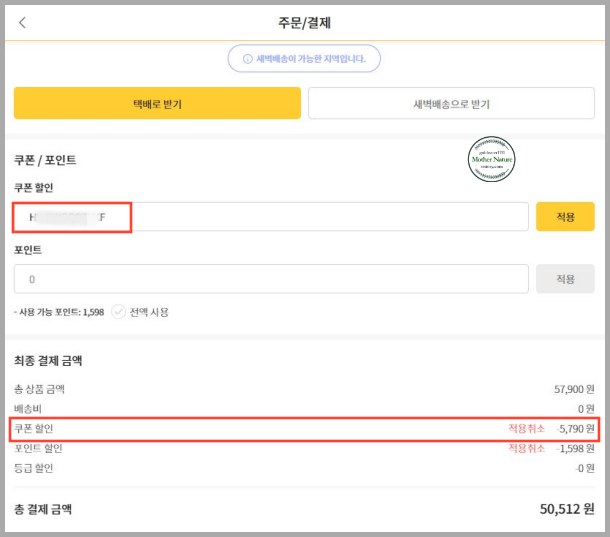The width and height of the screenshot is (610, 537).
Task: Click the 총 상품 금액 label
Action: click(x=39, y=389)
